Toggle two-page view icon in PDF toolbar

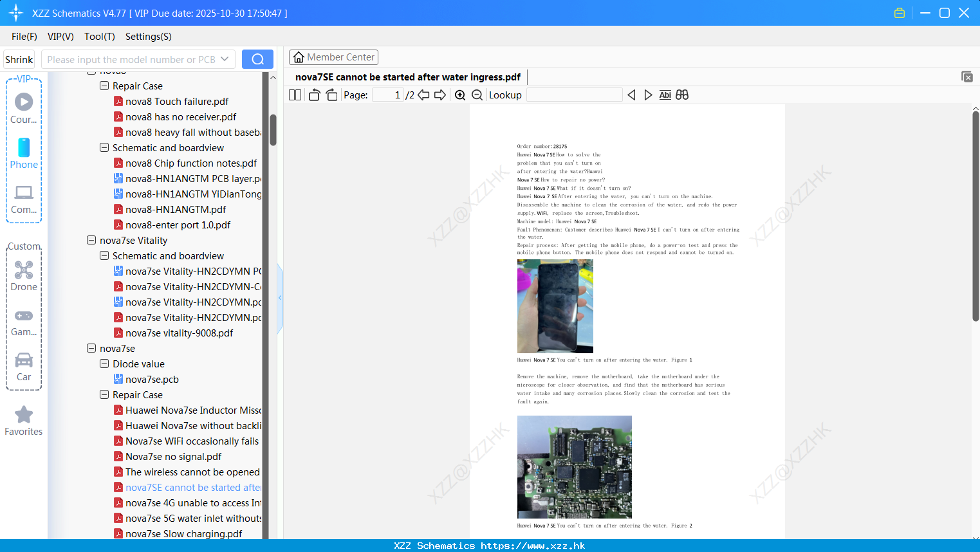coord(295,95)
